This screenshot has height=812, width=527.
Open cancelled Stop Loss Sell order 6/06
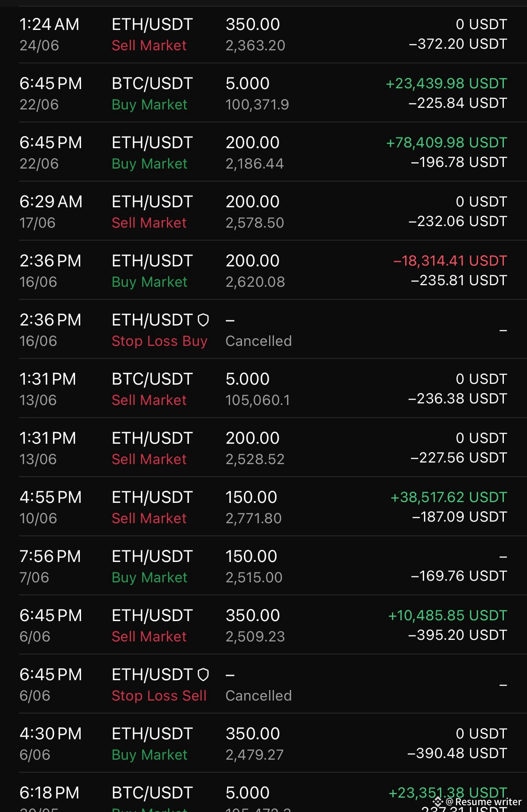tap(263, 684)
